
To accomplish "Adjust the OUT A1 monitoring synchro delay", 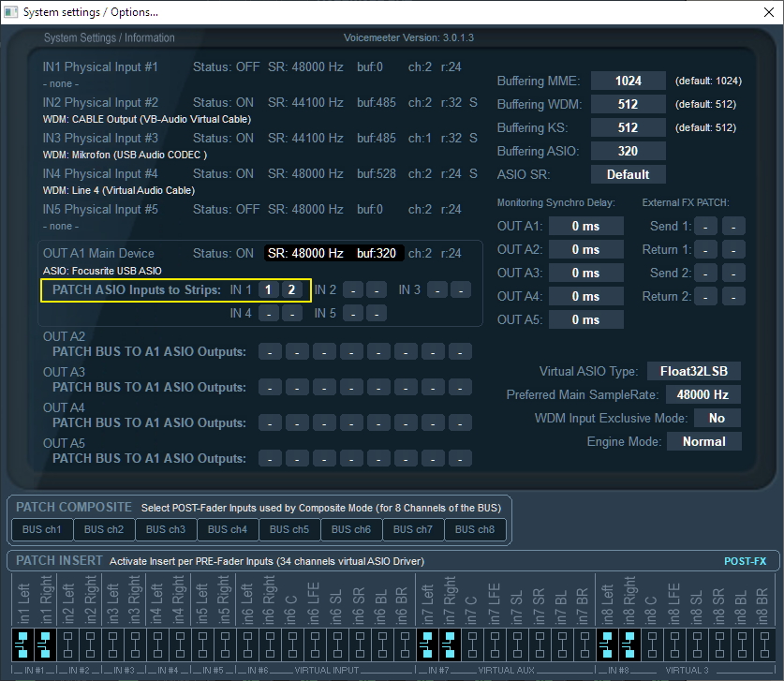I will point(585,226).
